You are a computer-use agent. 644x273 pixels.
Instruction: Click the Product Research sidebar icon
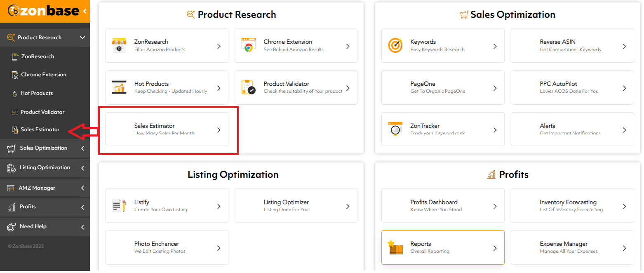11,38
